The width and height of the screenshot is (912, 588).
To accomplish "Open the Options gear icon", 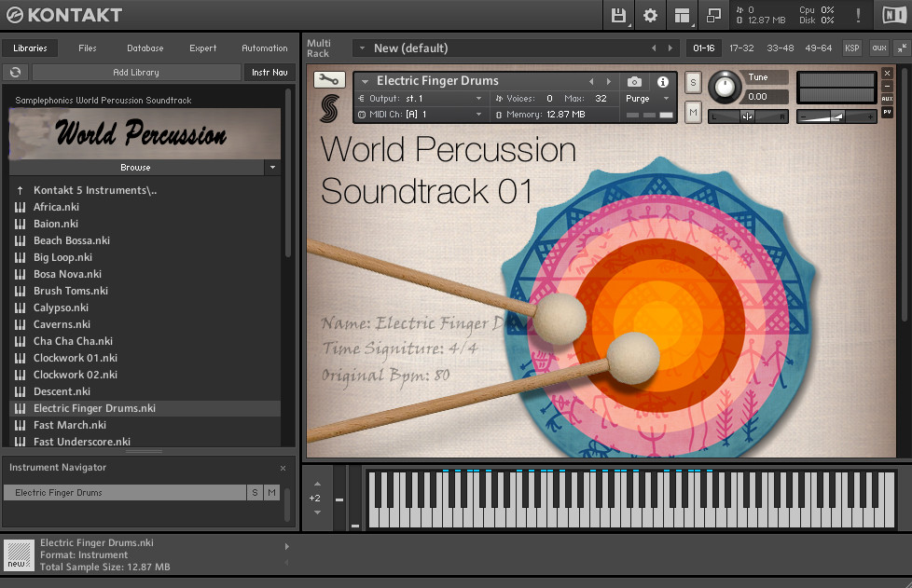I will pos(650,15).
